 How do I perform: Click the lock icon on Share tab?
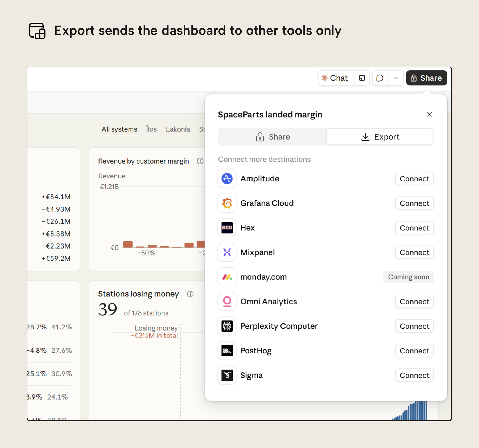pyautogui.click(x=260, y=137)
